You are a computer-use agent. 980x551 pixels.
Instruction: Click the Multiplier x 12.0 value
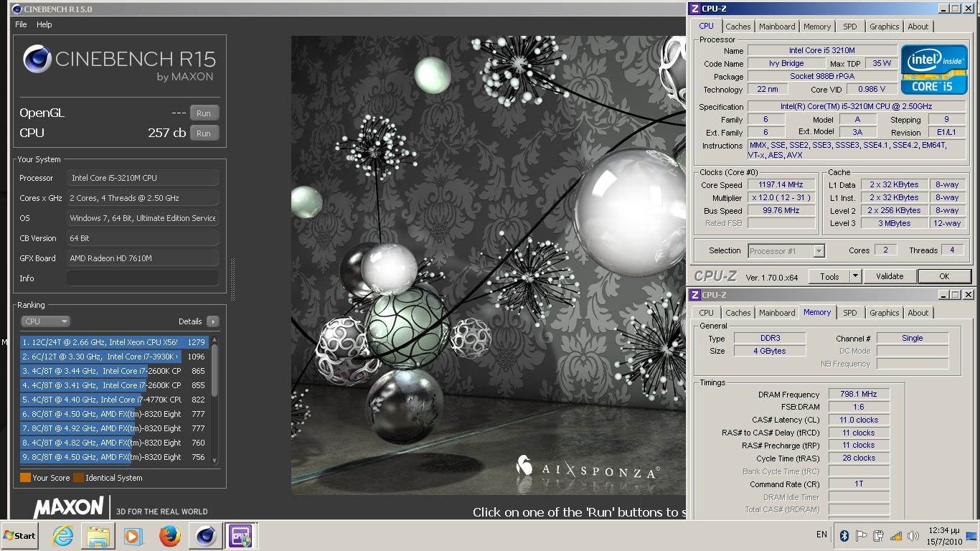tap(781, 197)
